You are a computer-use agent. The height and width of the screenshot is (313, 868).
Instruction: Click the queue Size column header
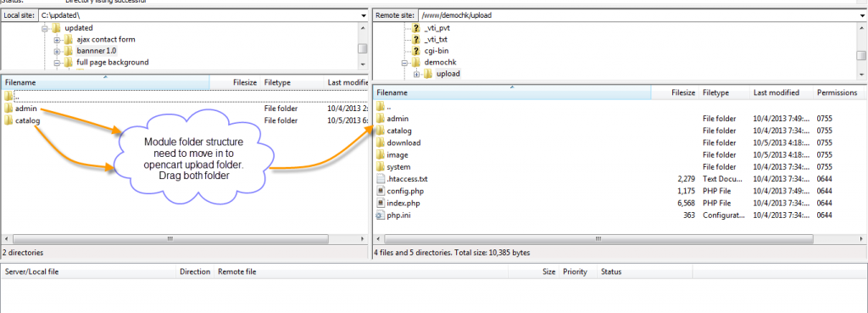coord(533,271)
